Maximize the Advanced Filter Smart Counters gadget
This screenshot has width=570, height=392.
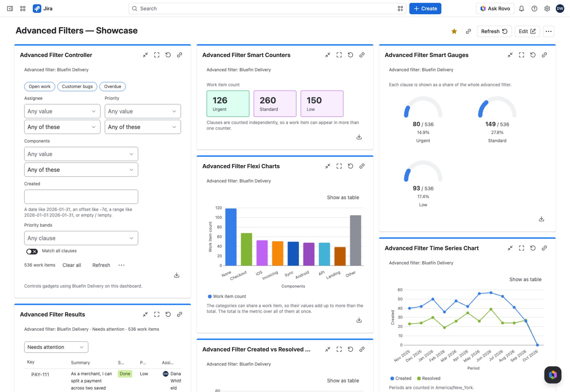339,55
